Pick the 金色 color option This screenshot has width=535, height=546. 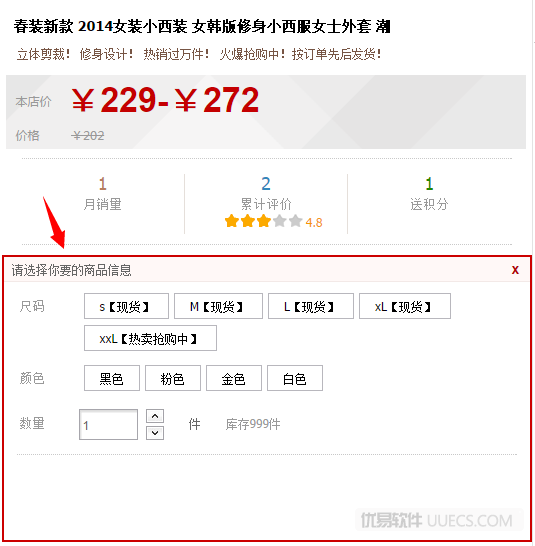pos(234,378)
